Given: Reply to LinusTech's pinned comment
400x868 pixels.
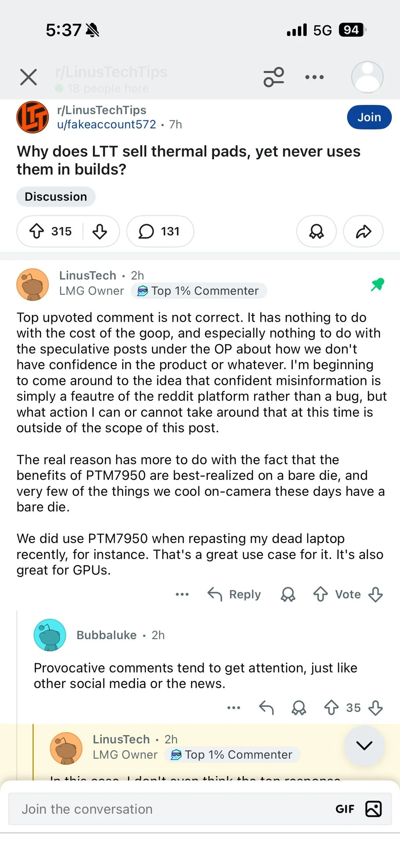Looking at the screenshot, I should tap(234, 594).
